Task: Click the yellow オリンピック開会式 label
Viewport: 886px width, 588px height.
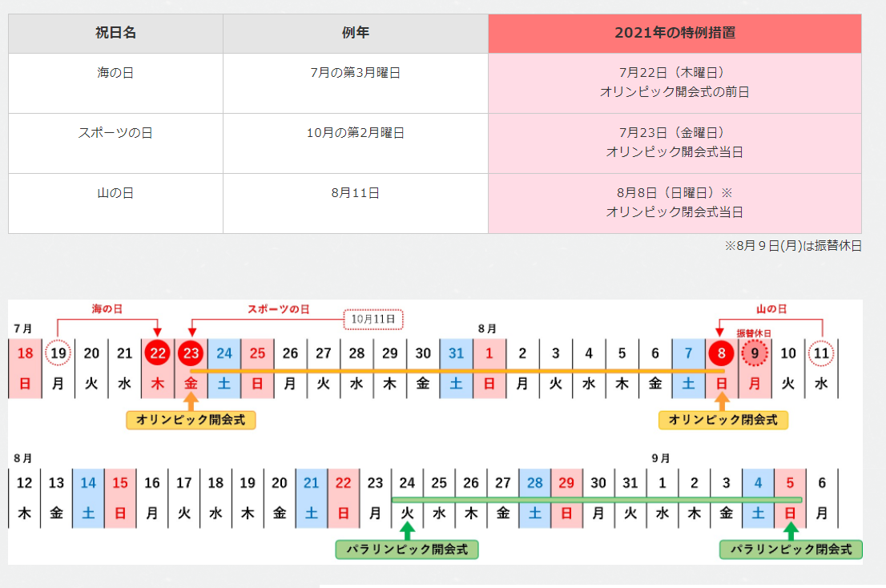Action: (x=191, y=420)
